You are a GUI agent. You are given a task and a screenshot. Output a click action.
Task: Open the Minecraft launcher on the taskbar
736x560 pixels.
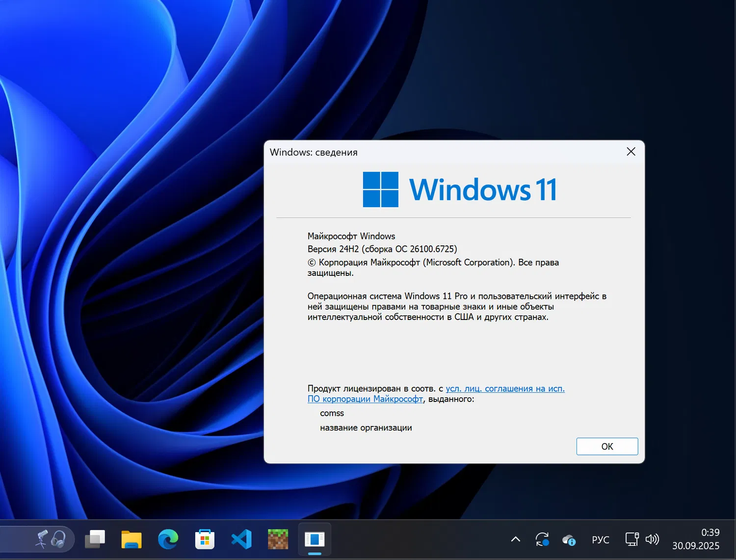(278, 539)
